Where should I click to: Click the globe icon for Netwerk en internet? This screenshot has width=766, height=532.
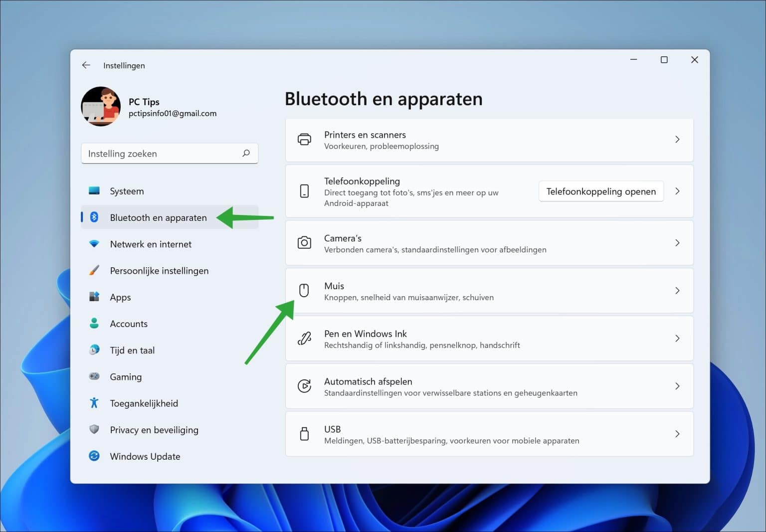coord(94,244)
